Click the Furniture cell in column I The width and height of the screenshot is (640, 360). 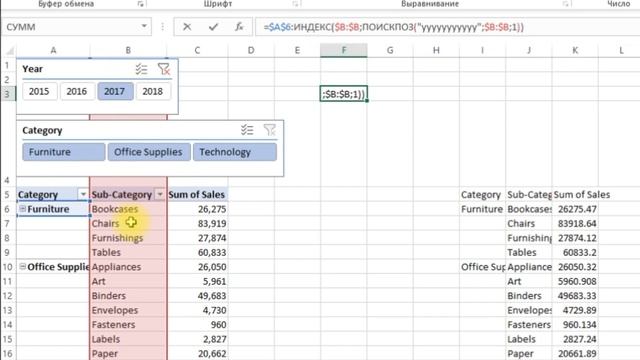point(482,209)
